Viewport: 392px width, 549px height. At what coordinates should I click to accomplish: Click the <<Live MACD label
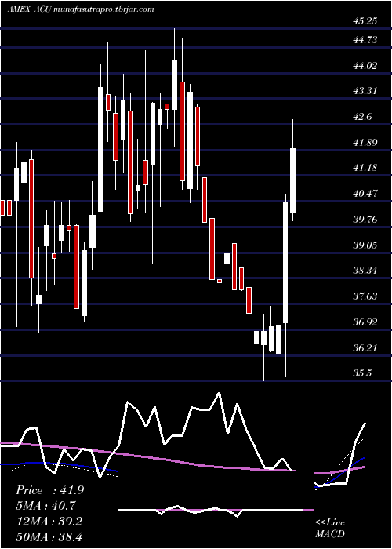pos(330,529)
